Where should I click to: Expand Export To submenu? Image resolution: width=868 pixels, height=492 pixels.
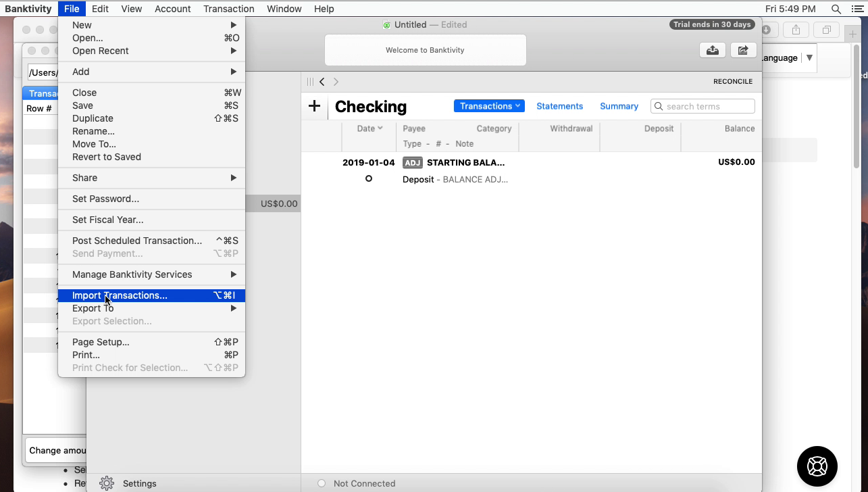(x=151, y=308)
